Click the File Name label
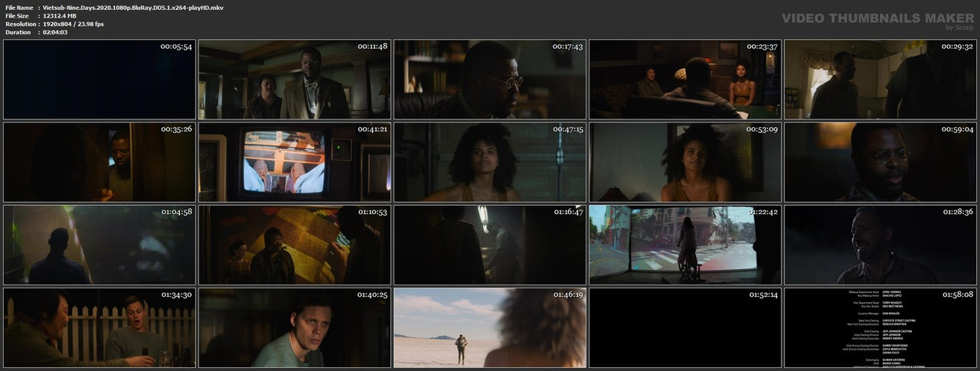This screenshot has width=980, height=371. (x=19, y=7)
